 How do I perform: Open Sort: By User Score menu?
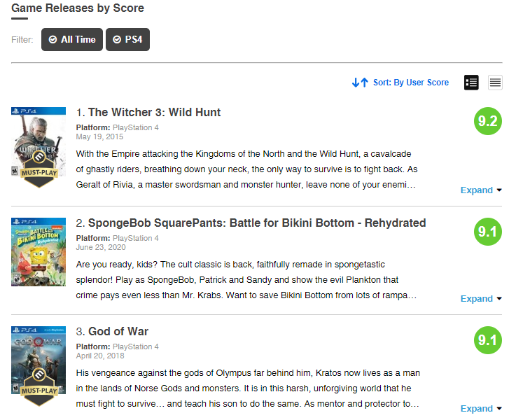point(410,83)
